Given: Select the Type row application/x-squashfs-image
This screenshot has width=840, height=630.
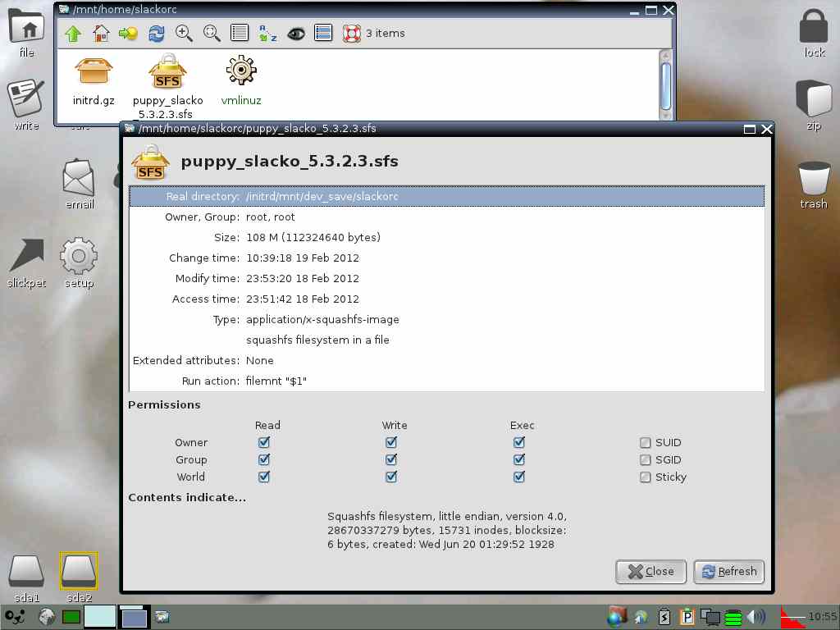Looking at the screenshot, I should click(447, 320).
